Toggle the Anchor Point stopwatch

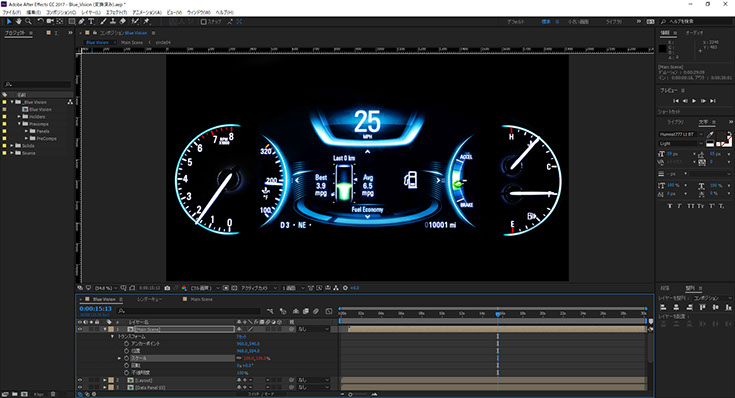pyautogui.click(x=127, y=344)
